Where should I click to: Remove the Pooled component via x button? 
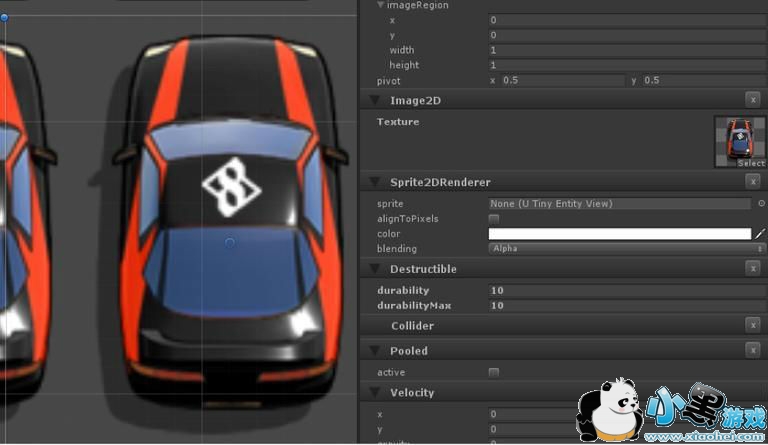click(x=753, y=350)
